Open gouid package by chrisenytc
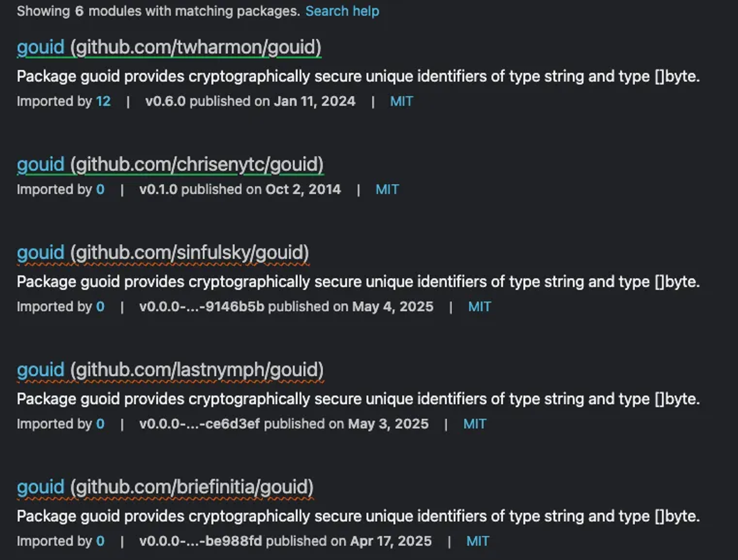This screenshot has height=560, width=738. [170, 164]
